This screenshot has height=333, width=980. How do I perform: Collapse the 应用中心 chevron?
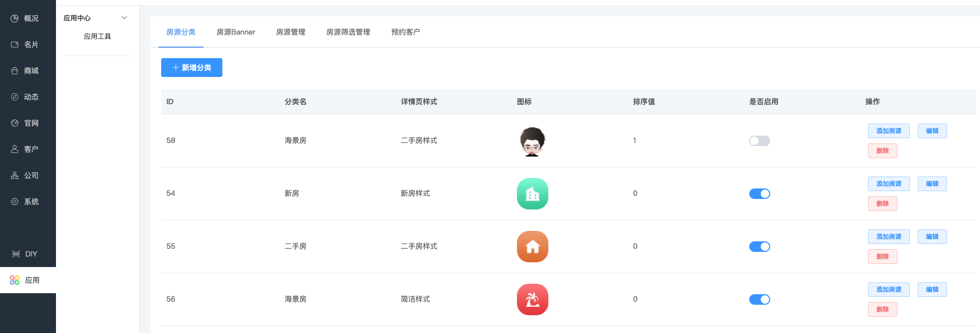125,18
